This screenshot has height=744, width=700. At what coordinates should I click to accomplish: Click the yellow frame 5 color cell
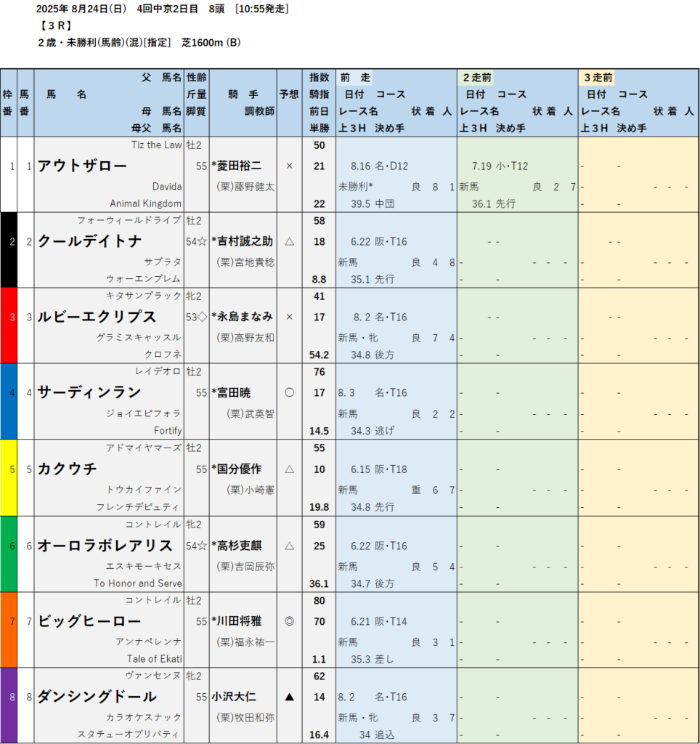point(9,478)
